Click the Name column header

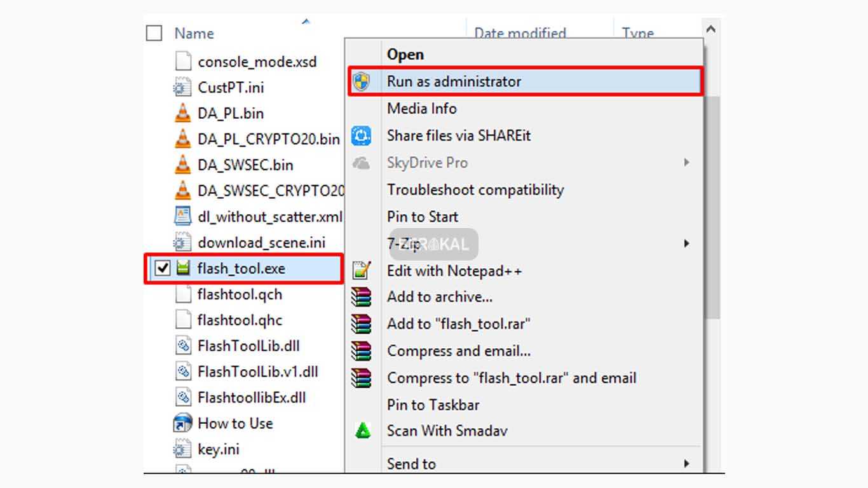point(194,33)
